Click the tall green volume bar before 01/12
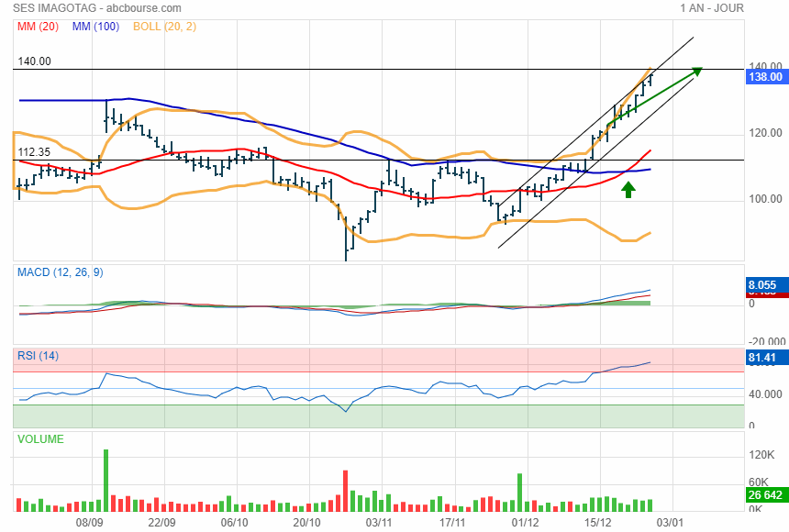The height and width of the screenshot is (532, 789). coord(520,493)
